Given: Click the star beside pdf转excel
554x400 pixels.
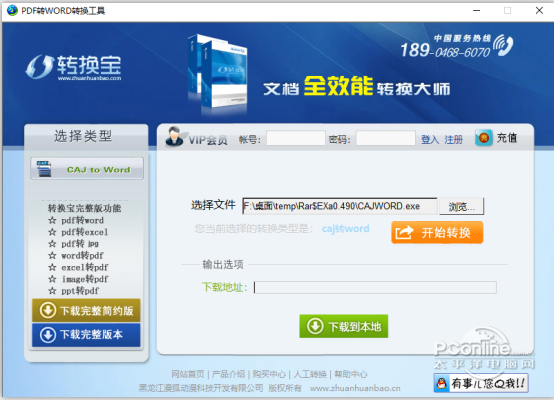Looking at the screenshot, I should pyautogui.click(x=52, y=232).
